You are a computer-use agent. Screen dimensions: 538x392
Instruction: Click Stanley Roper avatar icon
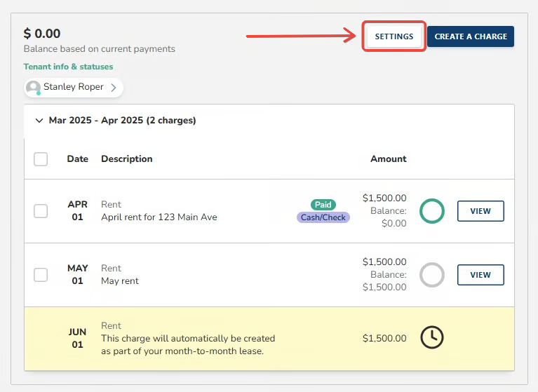33,88
